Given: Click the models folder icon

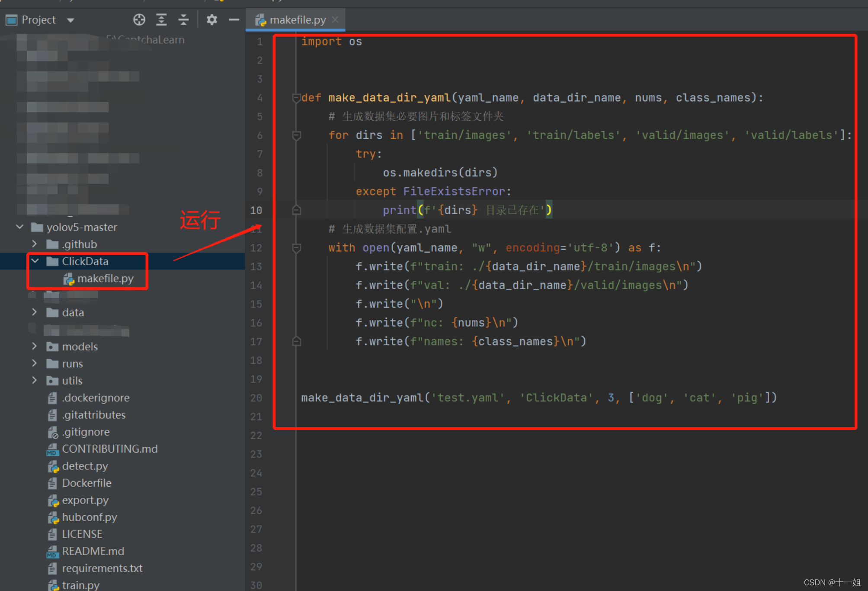Looking at the screenshot, I should 52,347.
